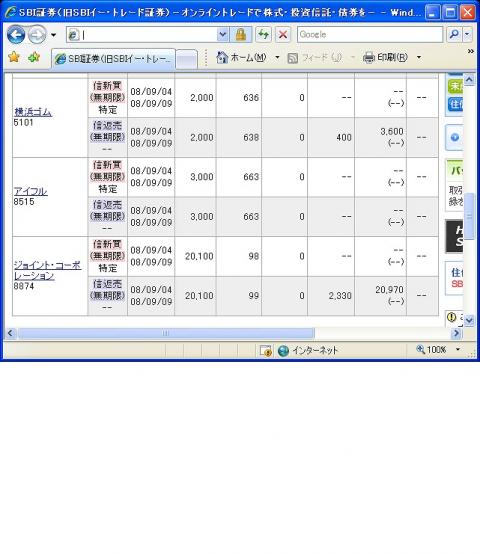
Task: Click the Google search input field
Action: 370,35
